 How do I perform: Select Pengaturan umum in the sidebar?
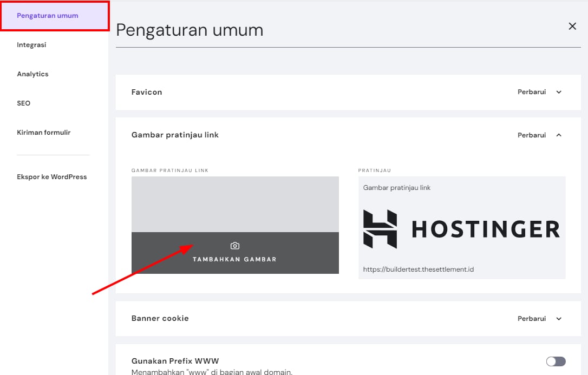(48, 16)
